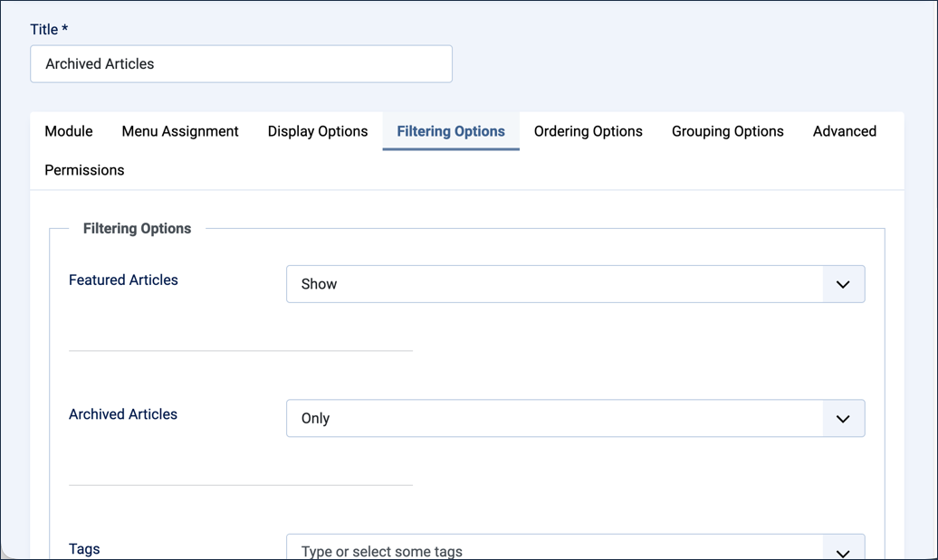Click the Tags selection field
The image size is (938, 560).
pyautogui.click(x=576, y=547)
